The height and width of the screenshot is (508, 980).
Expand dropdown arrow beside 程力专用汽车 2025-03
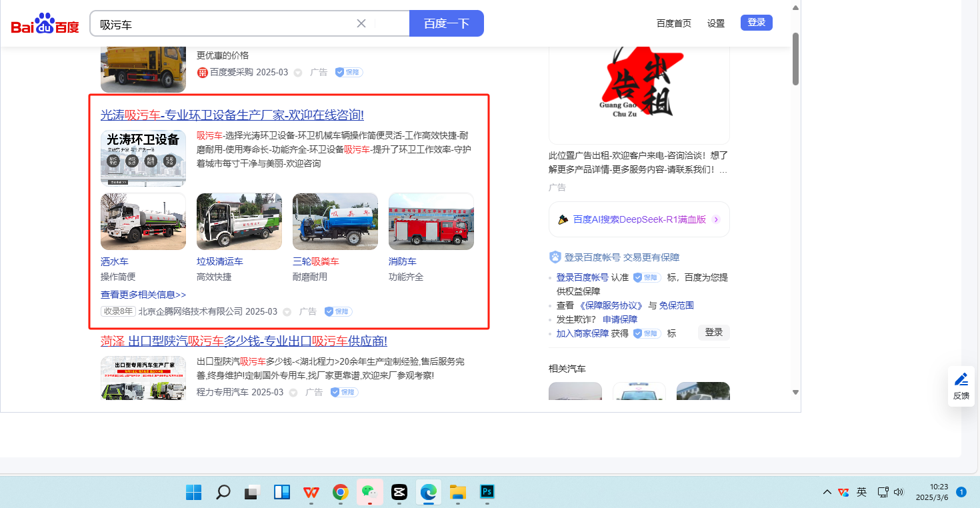point(293,392)
